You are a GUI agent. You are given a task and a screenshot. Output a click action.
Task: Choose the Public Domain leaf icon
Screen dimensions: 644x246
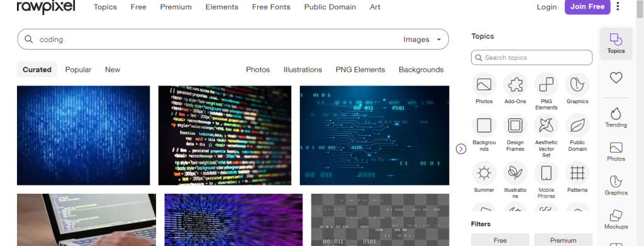[x=577, y=125]
